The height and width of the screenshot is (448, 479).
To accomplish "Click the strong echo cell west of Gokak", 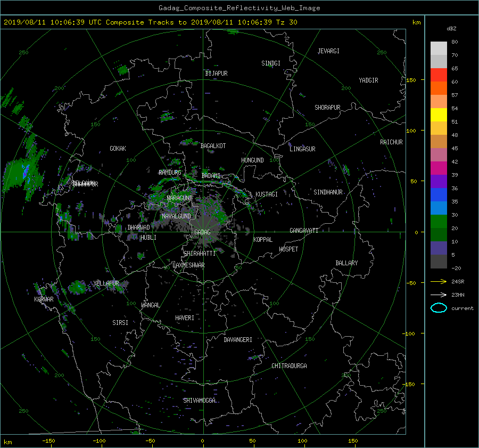I will [x=23, y=174].
